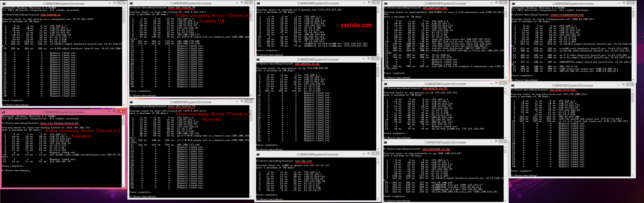Maximize the Live-sin-backup.Twitch.TV cmd window

[114, 111]
